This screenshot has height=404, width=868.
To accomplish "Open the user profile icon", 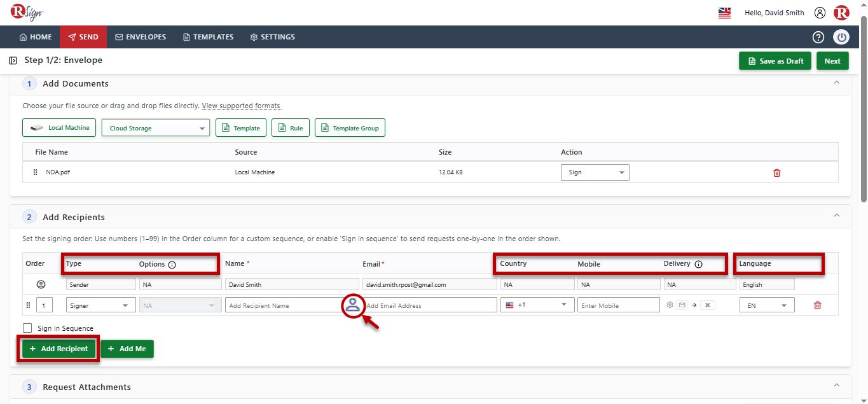I will point(820,13).
